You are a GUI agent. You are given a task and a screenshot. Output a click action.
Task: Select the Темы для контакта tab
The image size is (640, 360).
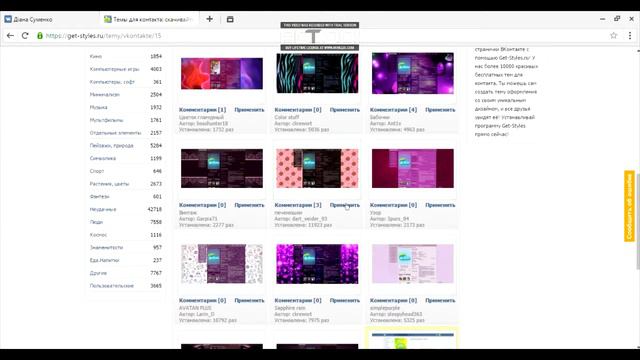point(149,19)
